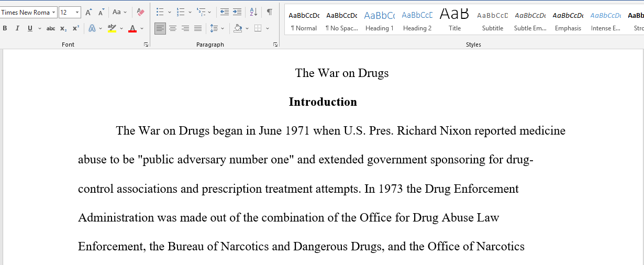Expand multilevel list dropdown arrow

(210, 12)
